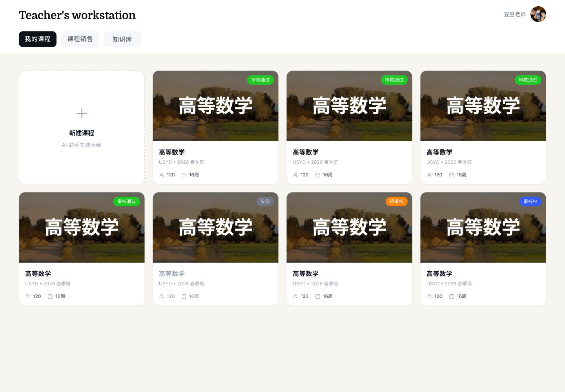Click the calendar icon next to 16周 on first card
565x392 pixels.
184,175
